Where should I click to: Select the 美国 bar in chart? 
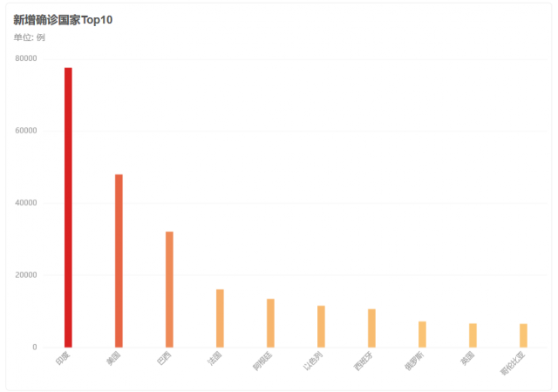[x=119, y=260]
